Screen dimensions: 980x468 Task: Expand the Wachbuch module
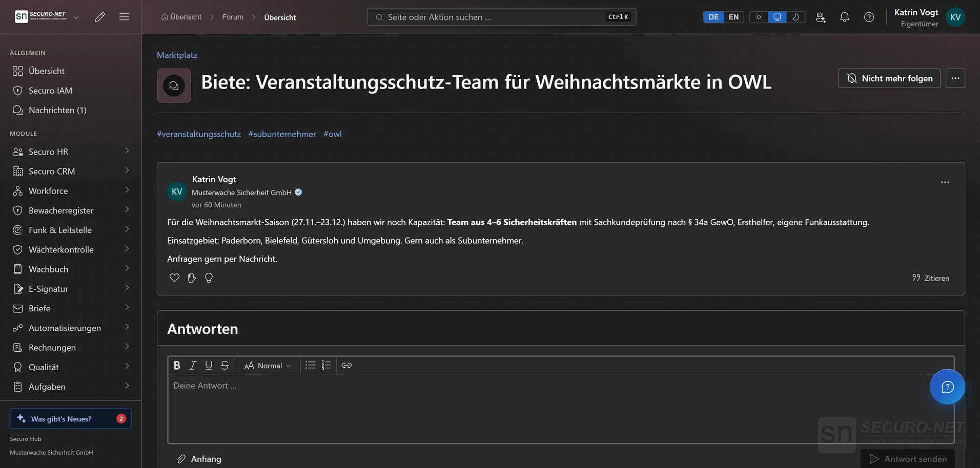click(x=127, y=268)
